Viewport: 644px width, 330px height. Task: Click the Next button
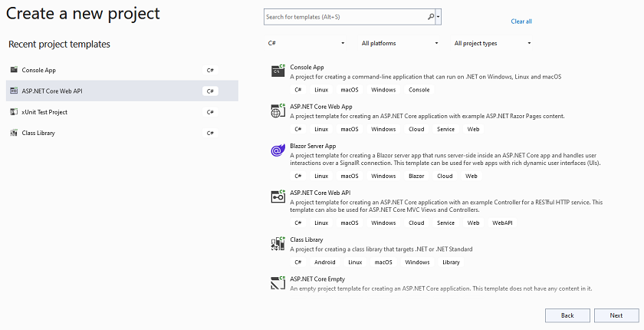(x=616, y=315)
